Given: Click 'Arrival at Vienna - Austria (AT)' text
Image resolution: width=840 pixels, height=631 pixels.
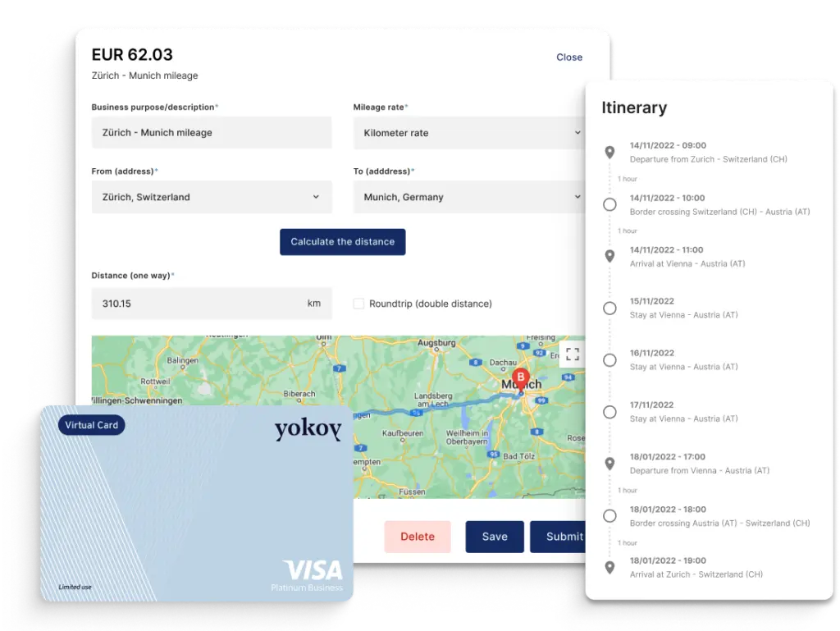Looking at the screenshot, I should 687,264.
